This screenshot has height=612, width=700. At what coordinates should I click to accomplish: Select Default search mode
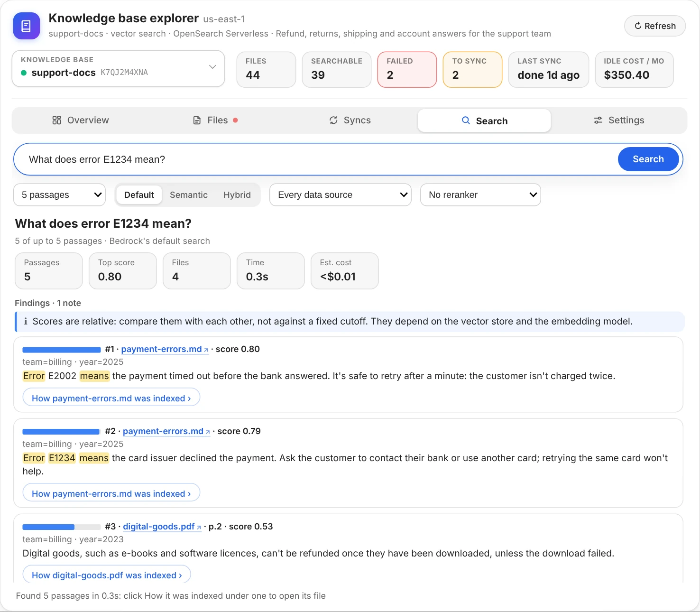tap(139, 195)
